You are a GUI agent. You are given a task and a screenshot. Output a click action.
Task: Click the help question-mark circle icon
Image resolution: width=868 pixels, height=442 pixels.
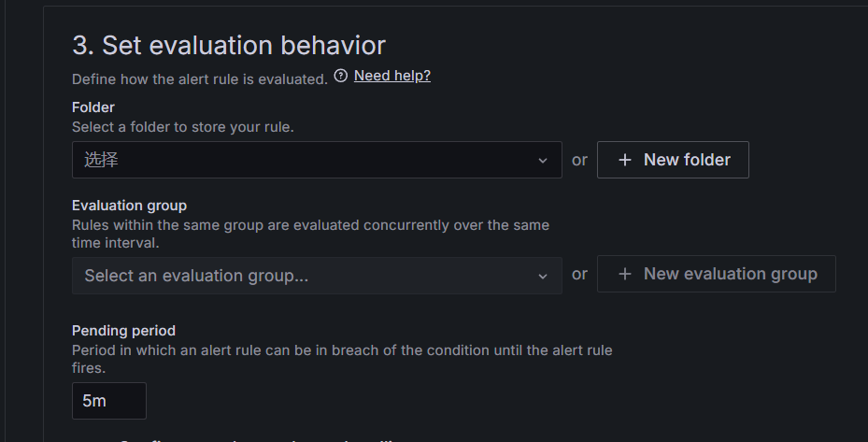[341, 76]
